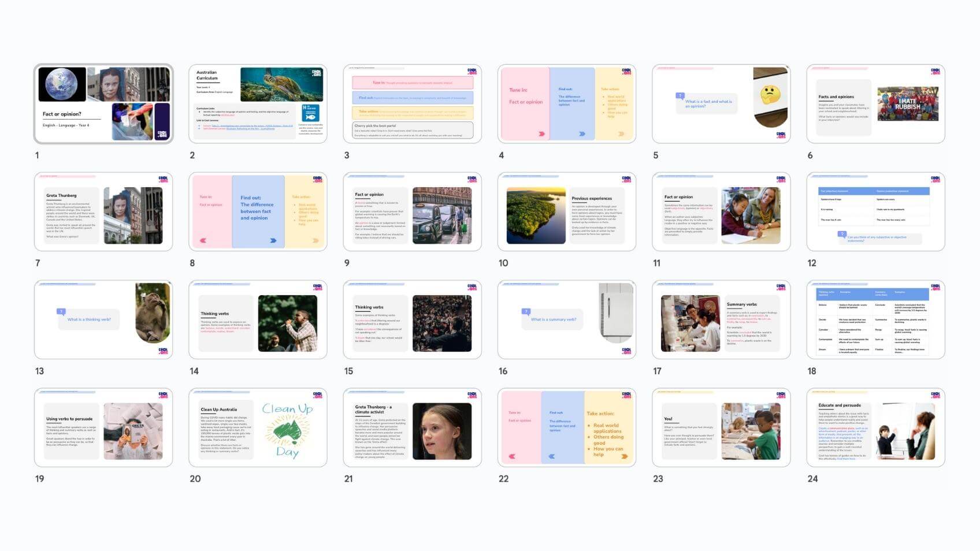The image size is (980, 551).
Task: Click the orange arrow on slide 22
Action: point(624,456)
